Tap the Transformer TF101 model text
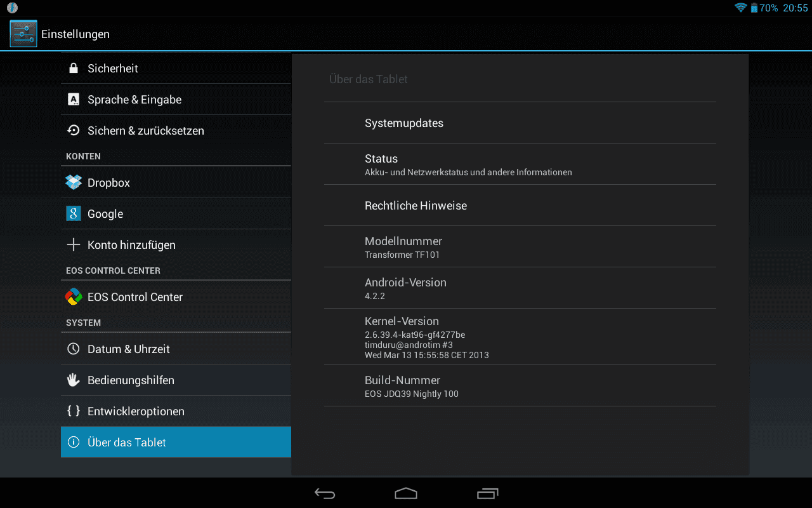 (x=402, y=255)
